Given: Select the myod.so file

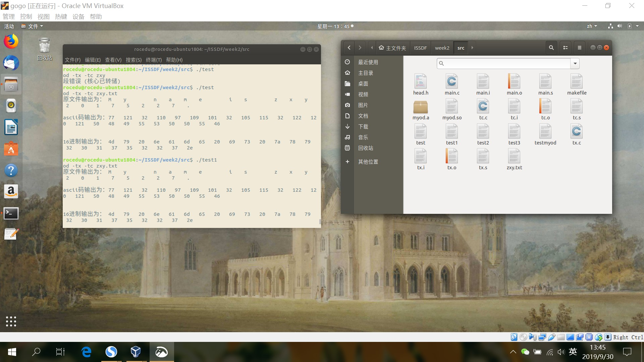Looking at the screenshot, I should pos(452,109).
